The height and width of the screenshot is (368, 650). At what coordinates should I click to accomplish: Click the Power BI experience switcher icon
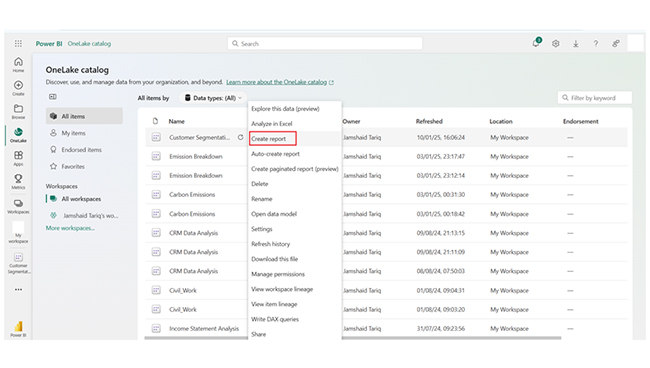point(18,329)
